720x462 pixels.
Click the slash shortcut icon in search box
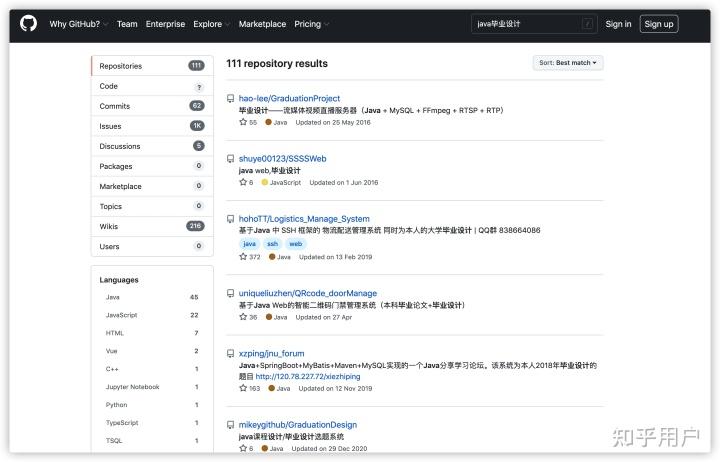(587, 24)
